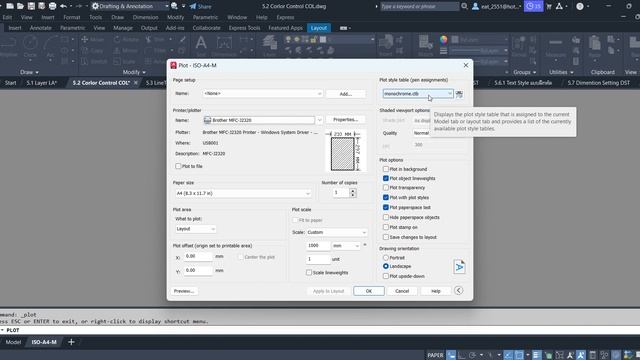Viewport: 640px width, 360px height.
Task: Enable Plot in background checkbox
Action: [386, 169]
